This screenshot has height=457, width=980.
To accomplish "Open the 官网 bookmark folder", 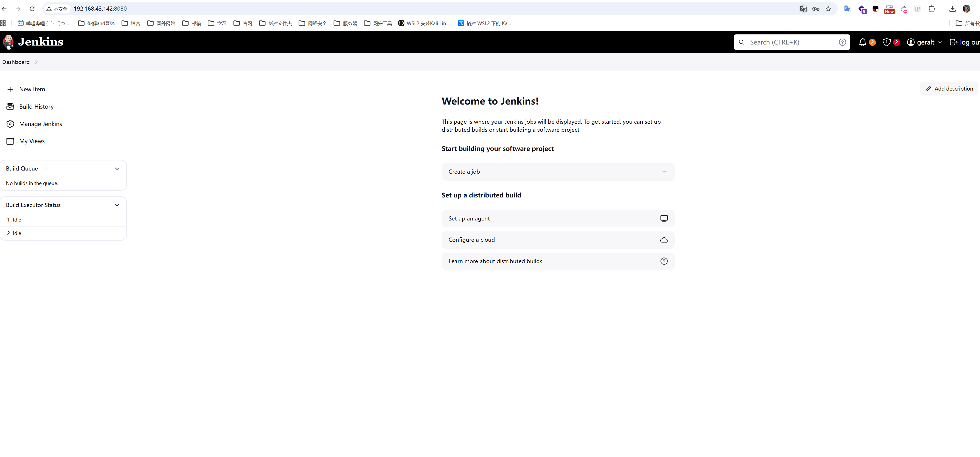I will [x=243, y=23].
